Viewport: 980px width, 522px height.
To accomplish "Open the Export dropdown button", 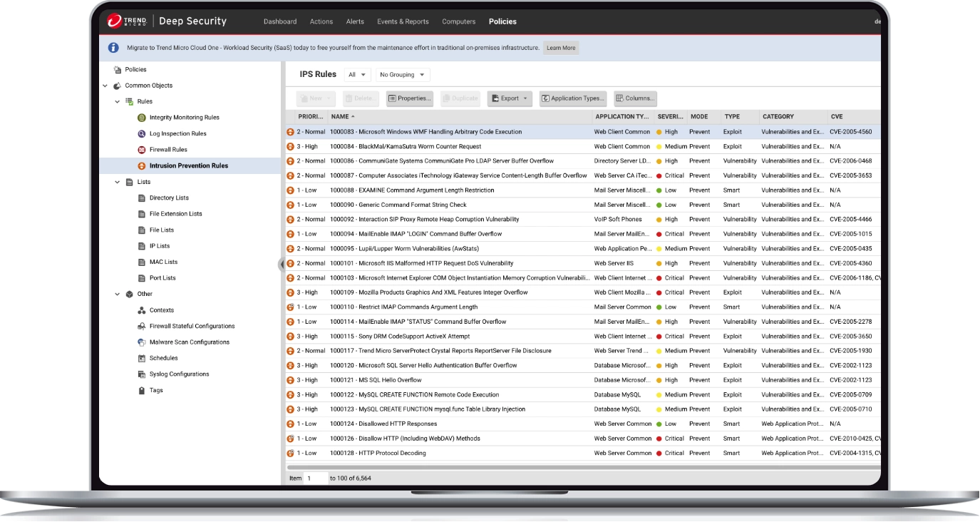I will (510, 98).
